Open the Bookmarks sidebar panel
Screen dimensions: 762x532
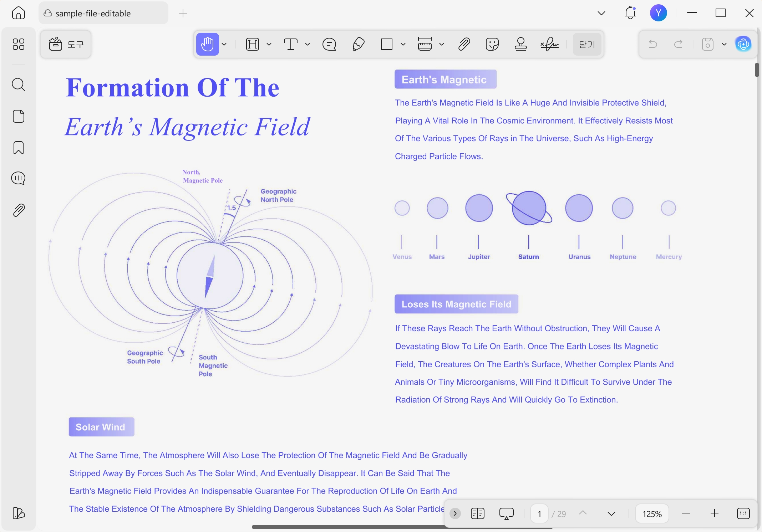tap(19, 147)
